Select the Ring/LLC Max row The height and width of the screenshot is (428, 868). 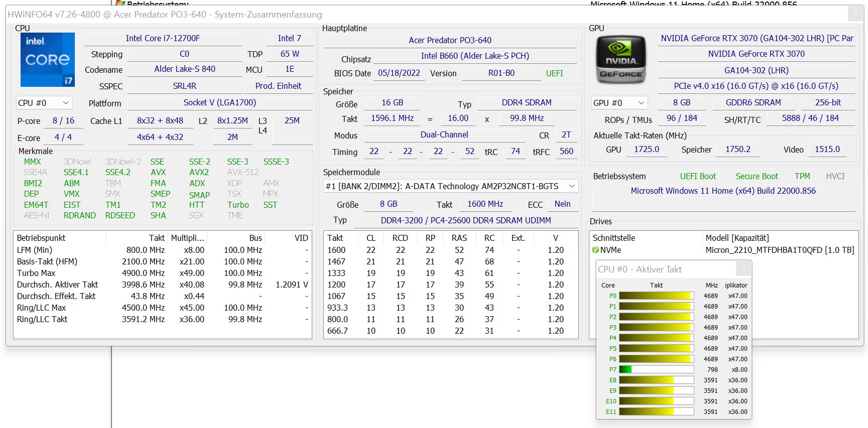point(163,308)
